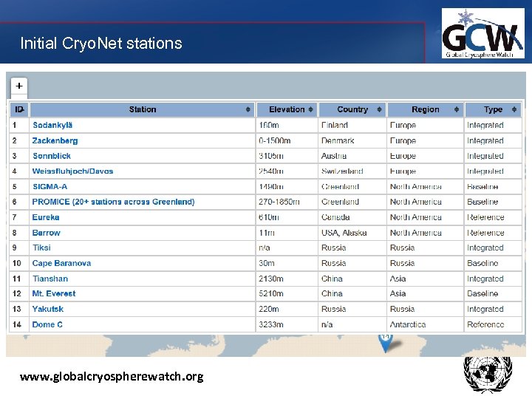This screenshot has width=532, height=399.
Task: Open the Mt. Everest station link
Action: 54,293
